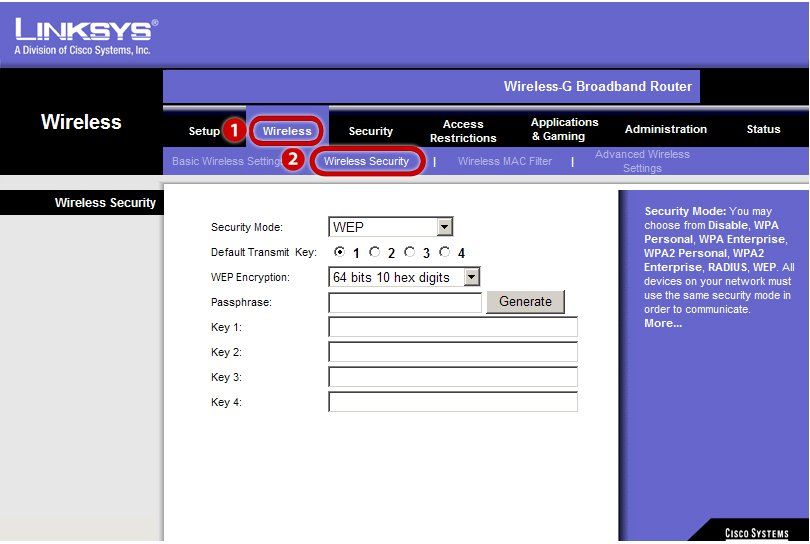Click the Cisco Systems logo
810x544 pixels.
click(756, 533)
